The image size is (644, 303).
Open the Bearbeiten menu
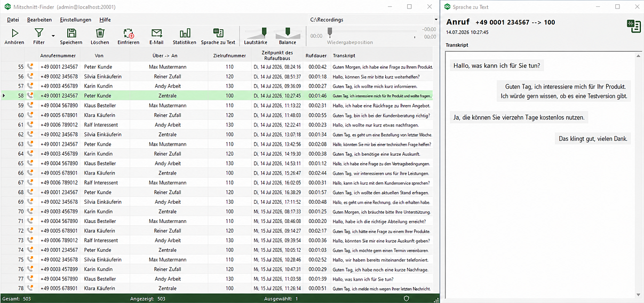pyautogui.click(x=39, y=20)
